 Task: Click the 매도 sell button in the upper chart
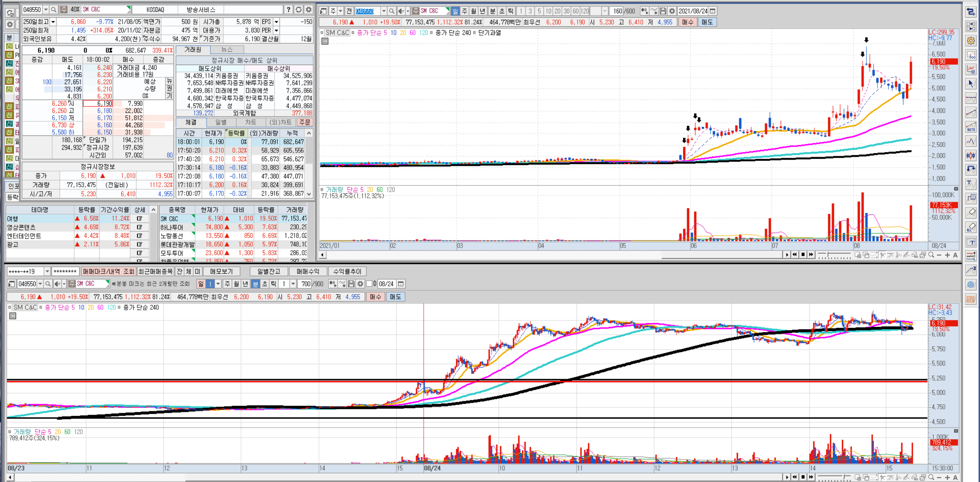[707, 22]
